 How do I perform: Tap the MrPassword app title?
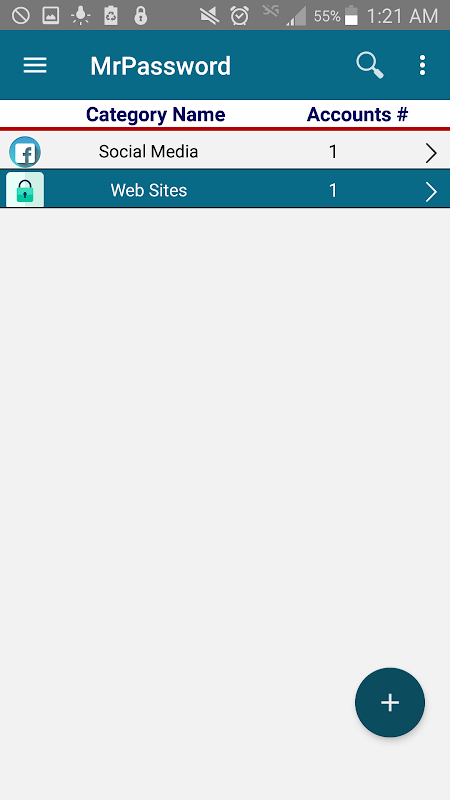(x=160, y=66)
